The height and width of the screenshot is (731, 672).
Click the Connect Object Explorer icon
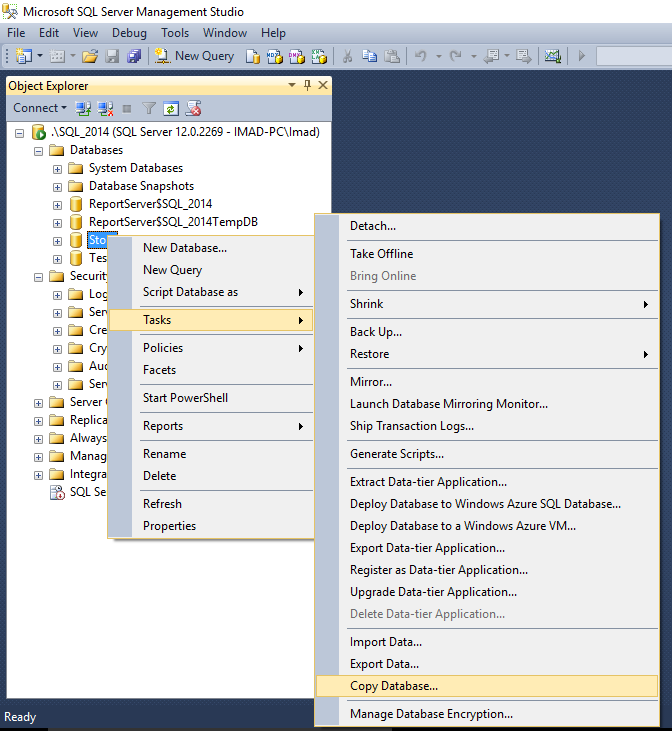(83, 109)
